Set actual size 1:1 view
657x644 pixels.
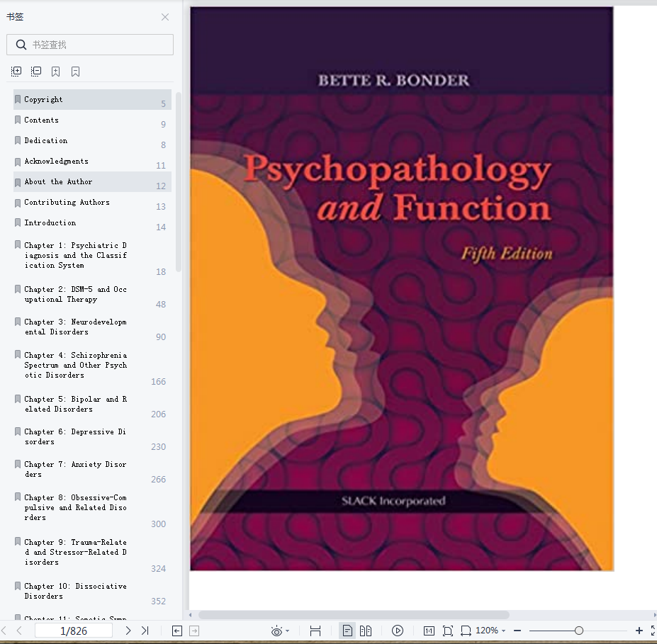point(429,631)
